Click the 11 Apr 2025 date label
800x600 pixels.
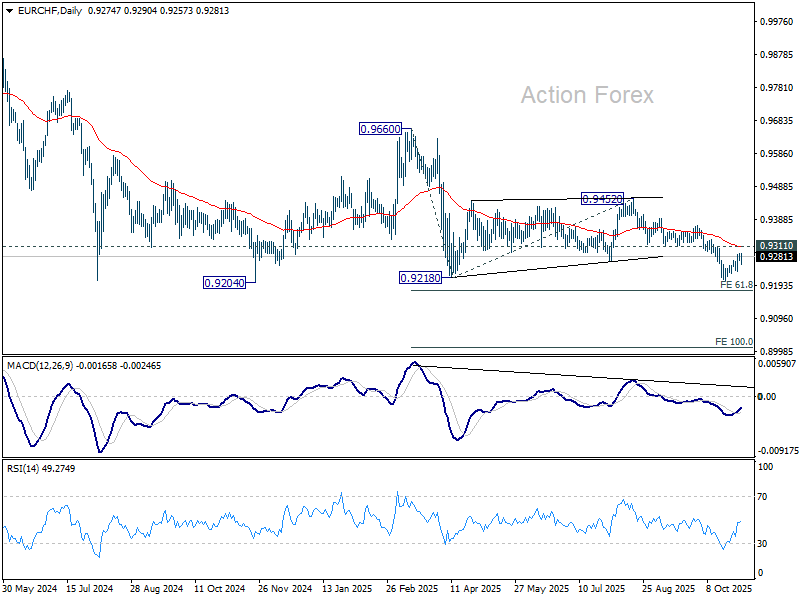(476, 588)
